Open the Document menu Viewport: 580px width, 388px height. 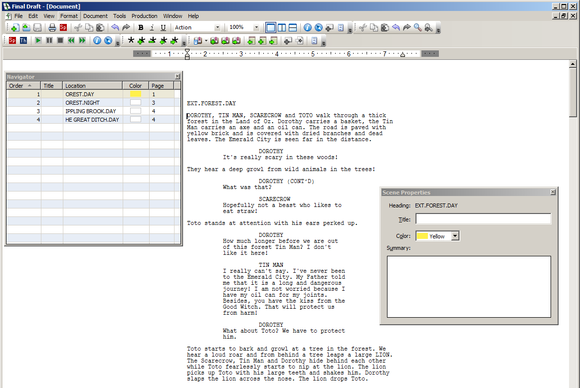95,16
